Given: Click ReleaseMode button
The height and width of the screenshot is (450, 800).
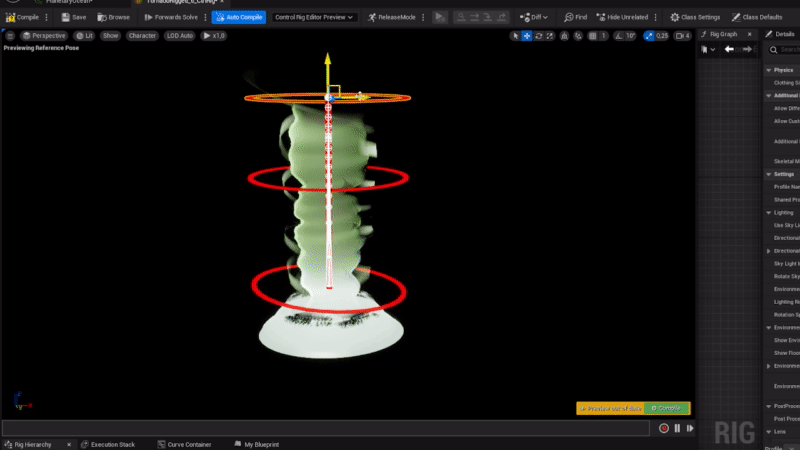Looking at the screenshot, I should [x=392, y=17].
